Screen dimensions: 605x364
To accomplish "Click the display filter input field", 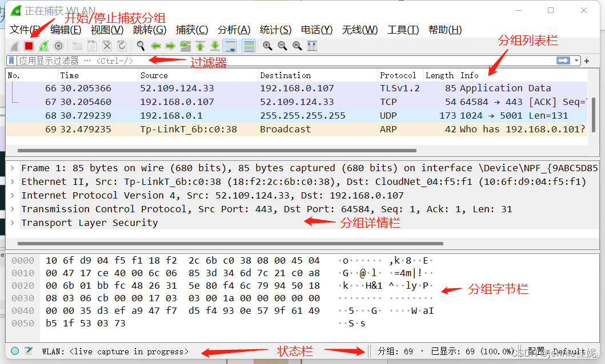I will (x=286, y=61).
